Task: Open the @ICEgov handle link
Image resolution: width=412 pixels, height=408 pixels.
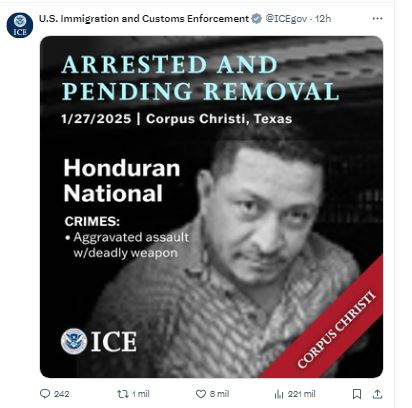Action: (286, 19)
